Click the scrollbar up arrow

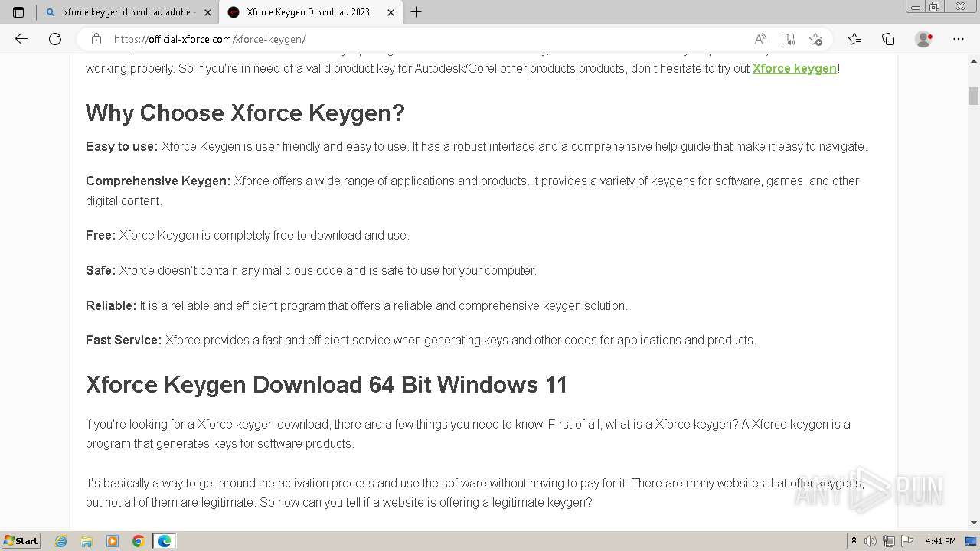pos(974,60)
